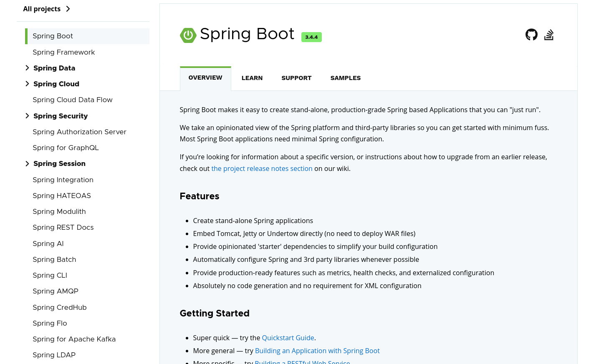
Task: Select Spring Flo in the sidebar
Action: (x=50, y=323)
